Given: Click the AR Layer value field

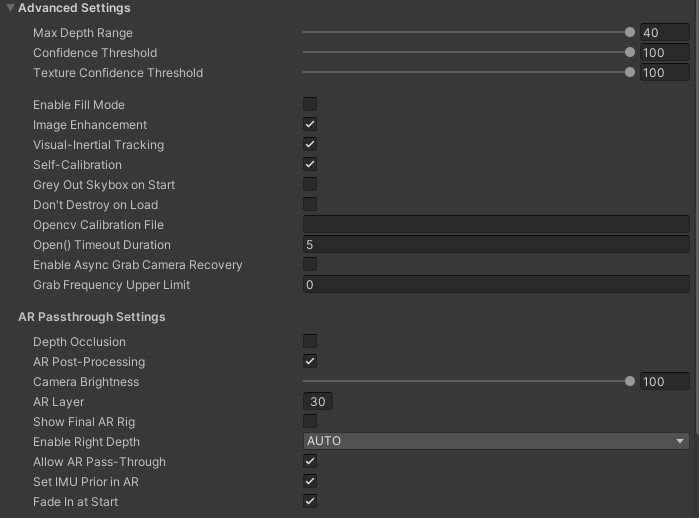Looking at the screenshot, I should (x=317, y=401).
